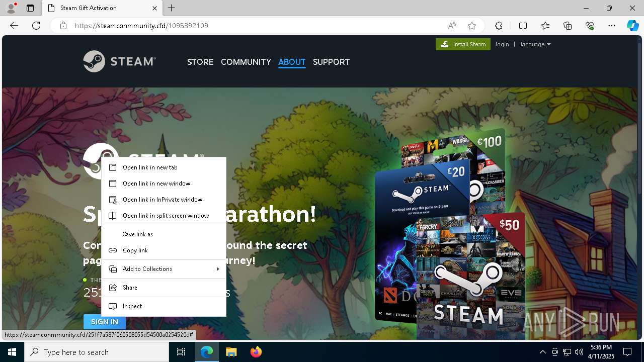Select the Steam Gift Activation tab
Viewport: 644px width, 362px height.
[102, 8]
